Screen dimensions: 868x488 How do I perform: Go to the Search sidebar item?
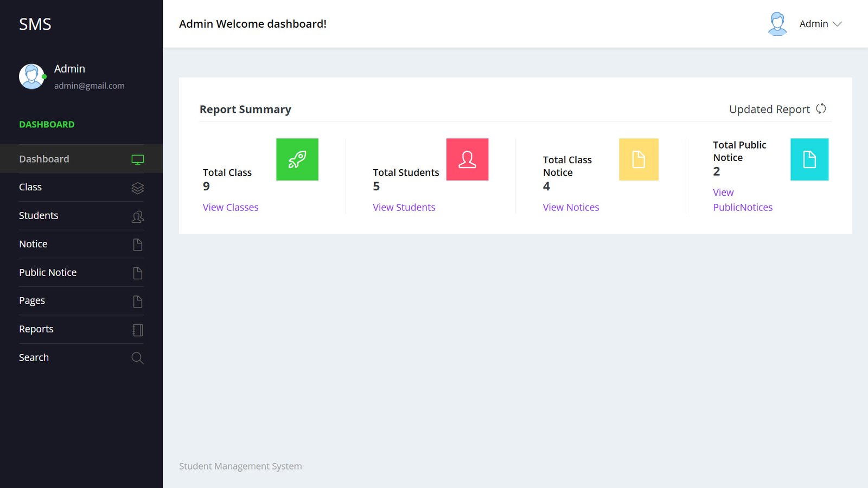pyautogui.click(x=81, y=357)
